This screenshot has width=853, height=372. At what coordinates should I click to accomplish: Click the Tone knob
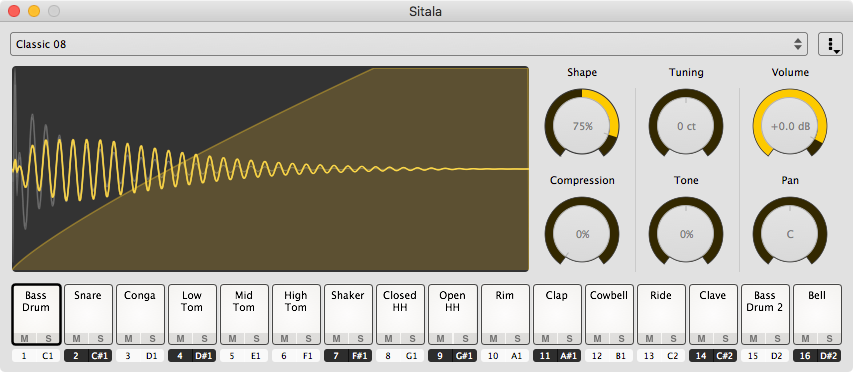tap(686, 234)
